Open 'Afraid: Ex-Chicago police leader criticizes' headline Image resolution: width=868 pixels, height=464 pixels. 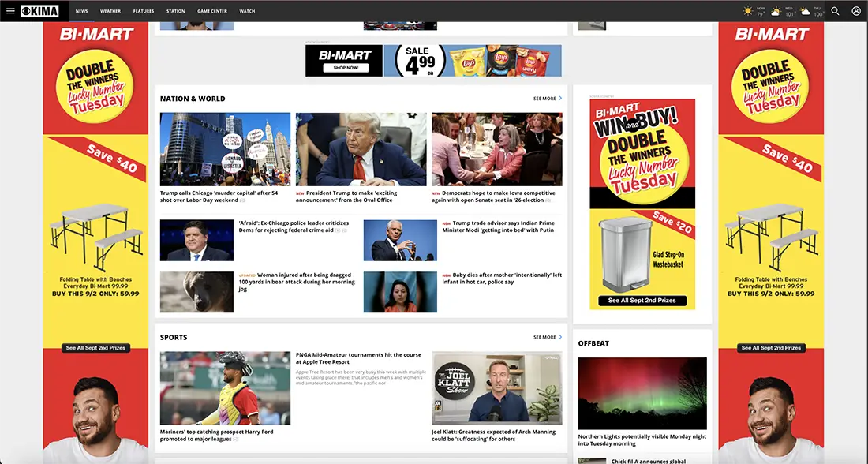[x=294, y=226]
